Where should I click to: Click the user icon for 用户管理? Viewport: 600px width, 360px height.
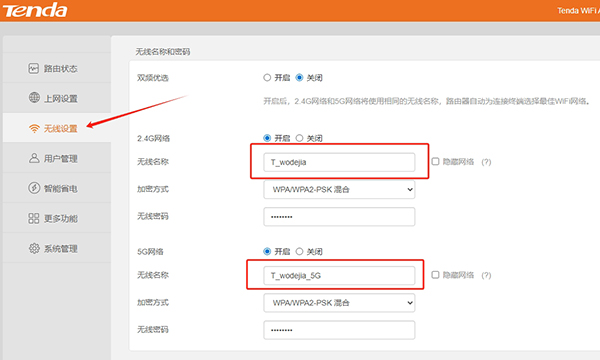pyautogui.click(x=34, y=158)
